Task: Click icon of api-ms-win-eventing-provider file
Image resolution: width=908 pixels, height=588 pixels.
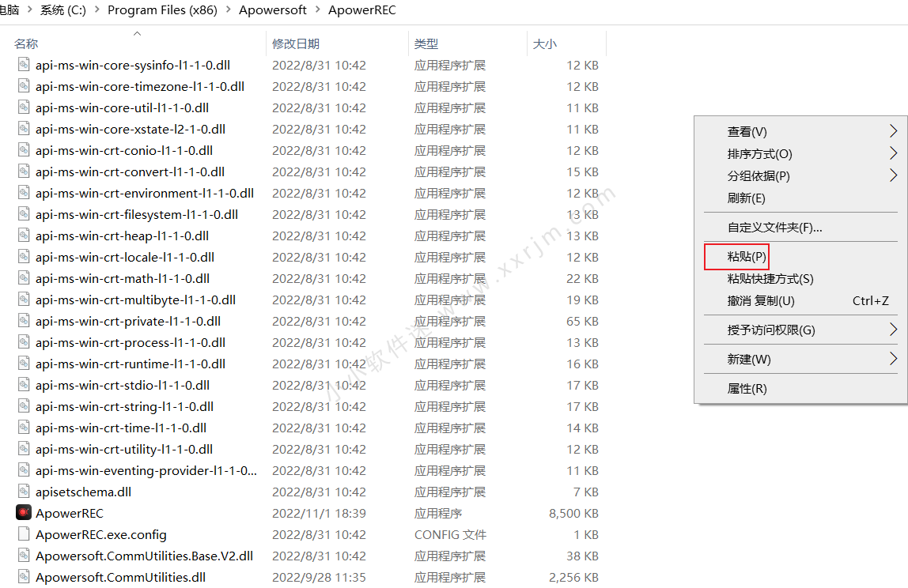Action: click(x=24, y=470)
